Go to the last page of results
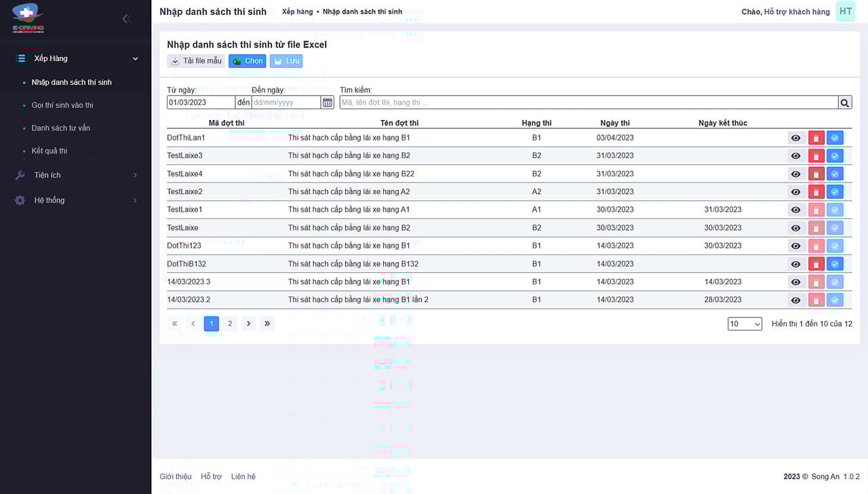 click(267, 324)
